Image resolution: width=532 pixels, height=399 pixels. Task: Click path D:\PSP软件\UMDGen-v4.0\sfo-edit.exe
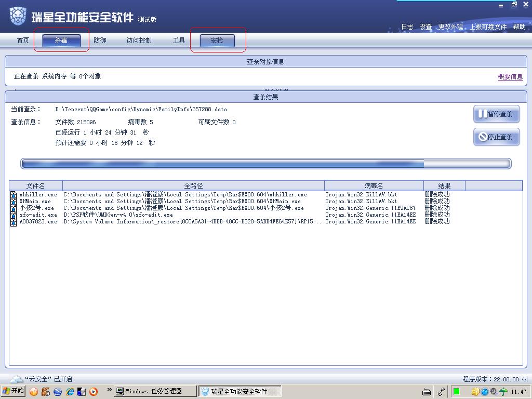click(118, 215)
